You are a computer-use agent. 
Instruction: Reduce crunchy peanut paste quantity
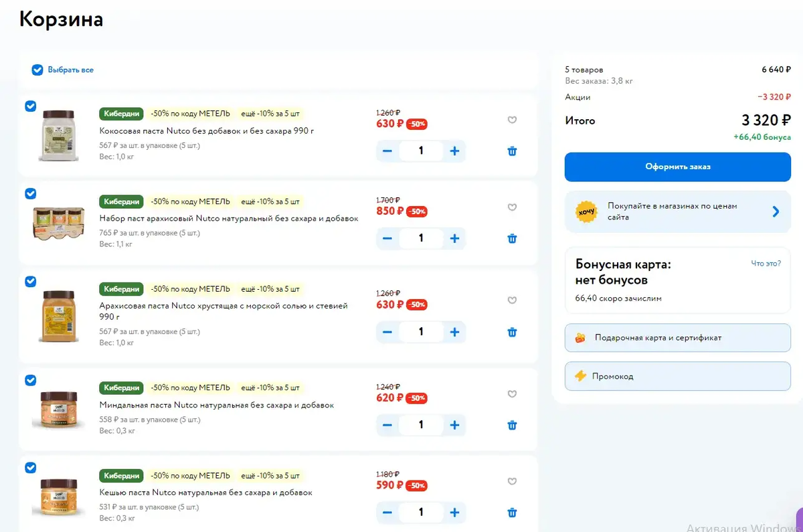[387, 331]
